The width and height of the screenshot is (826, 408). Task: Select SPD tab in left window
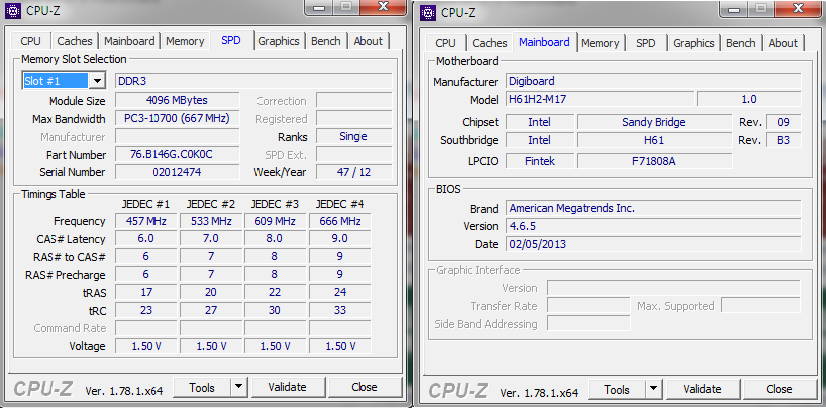click(x=231, y=40)
